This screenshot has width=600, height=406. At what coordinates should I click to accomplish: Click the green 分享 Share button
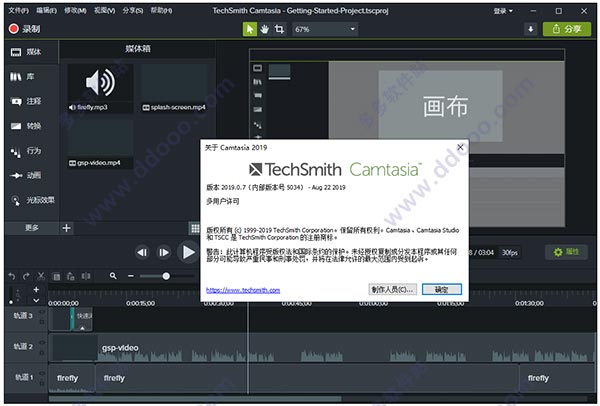click(567, 29)
